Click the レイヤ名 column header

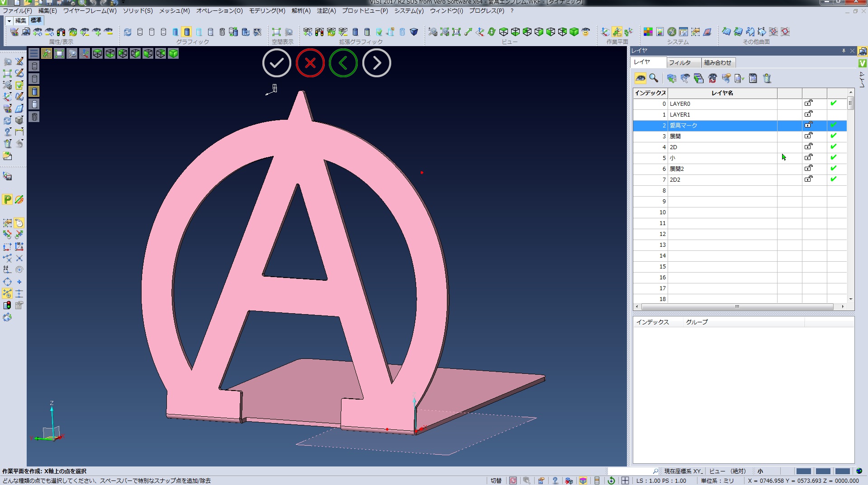tap(722, 93)
